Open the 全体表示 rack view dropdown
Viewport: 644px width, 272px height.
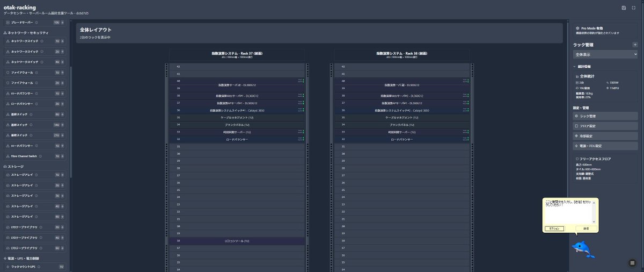pos(605,54)
